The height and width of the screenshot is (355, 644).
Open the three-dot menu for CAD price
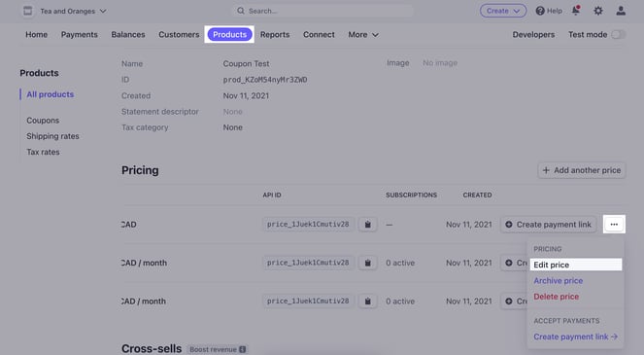614,225
